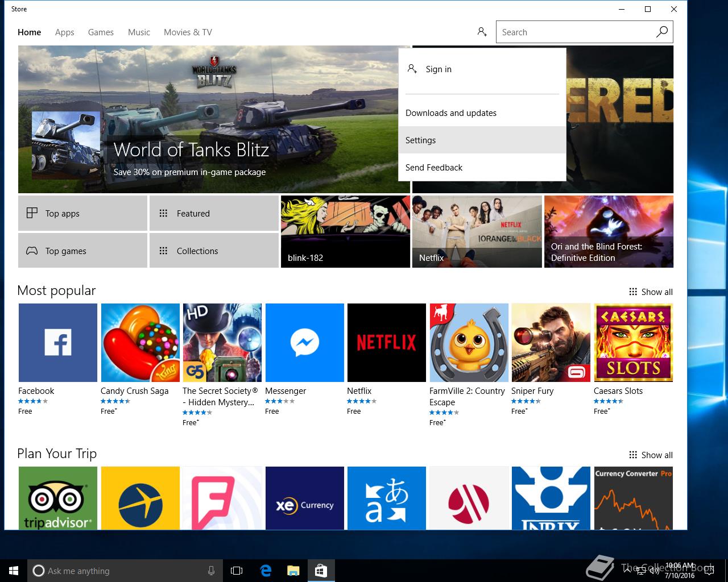This screenshot has width=728, height=582.
Task: Click the Candy Crush Saga title text
Action: click(135, 391)
